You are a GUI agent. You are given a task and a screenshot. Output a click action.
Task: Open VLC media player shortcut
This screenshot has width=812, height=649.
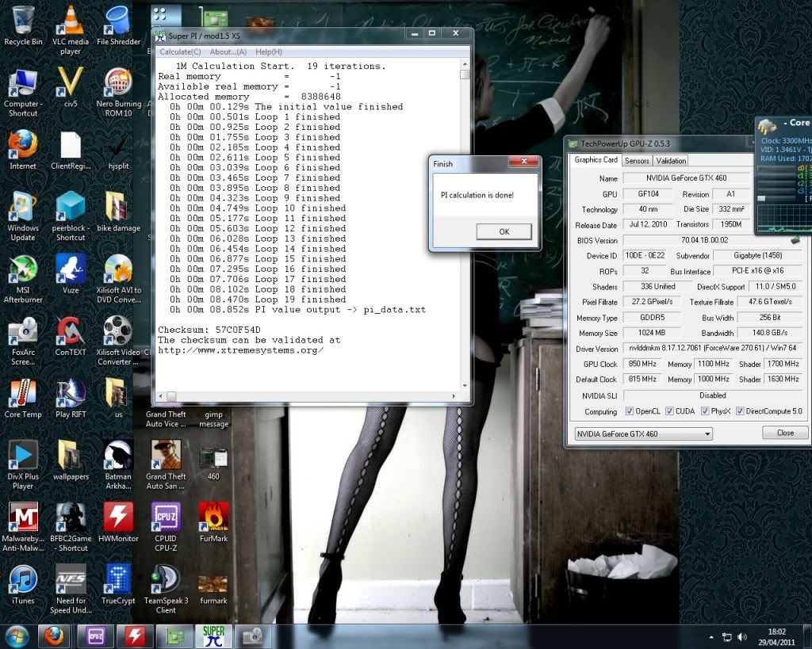point(71,21)
